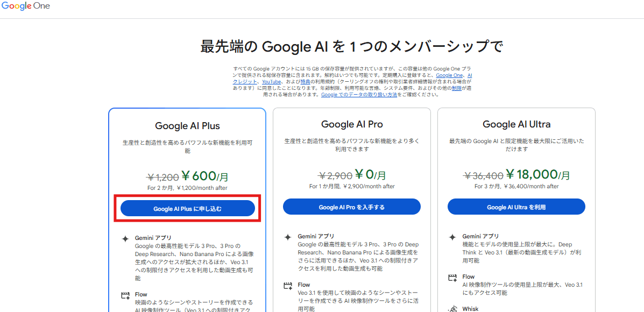Open the 制限 link in the description
Image resolution: width=644 pixels, height=312 pixels.
coord(456,88)
